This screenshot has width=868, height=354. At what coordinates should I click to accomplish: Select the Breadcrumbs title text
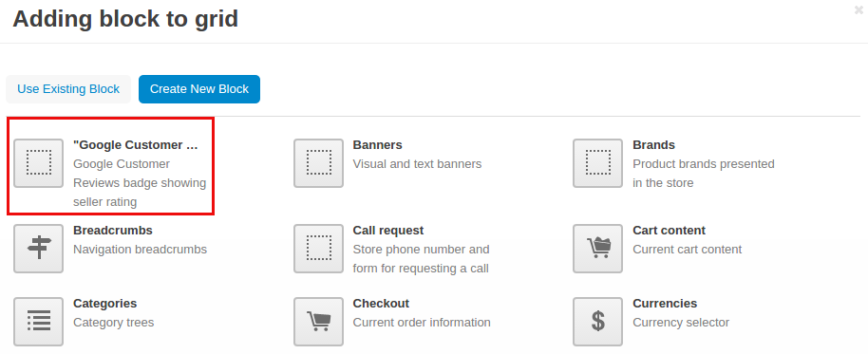(113, 230)
